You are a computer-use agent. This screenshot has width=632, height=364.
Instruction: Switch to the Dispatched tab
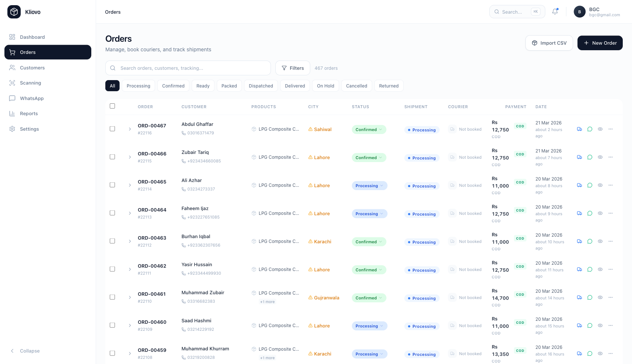click(261, 86)
